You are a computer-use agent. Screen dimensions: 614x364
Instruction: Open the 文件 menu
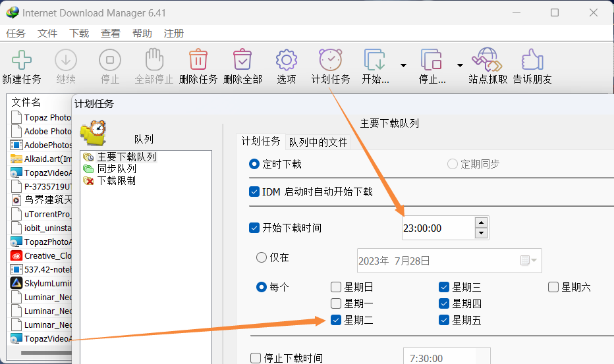tap(47, 34)
